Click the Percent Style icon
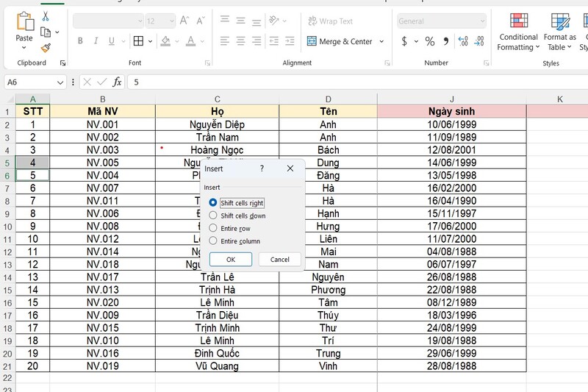This screenshot has width=588, height=392. point(429,42)
